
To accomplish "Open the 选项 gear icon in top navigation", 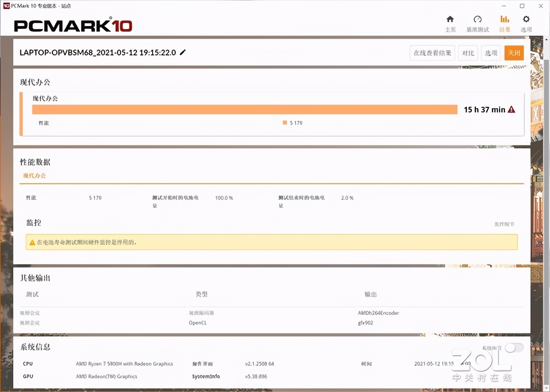I will (x=526, y=19).
